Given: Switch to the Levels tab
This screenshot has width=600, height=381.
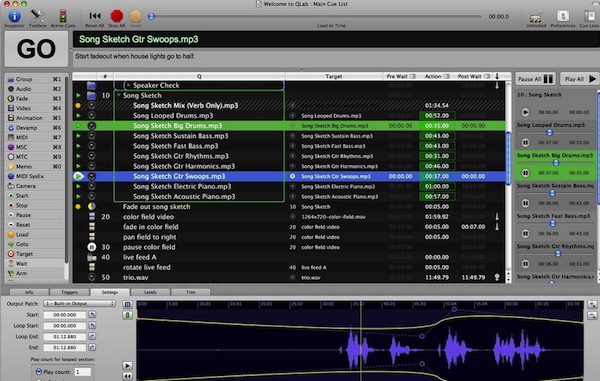Looking at the screenshot, I should click(150, 292).
